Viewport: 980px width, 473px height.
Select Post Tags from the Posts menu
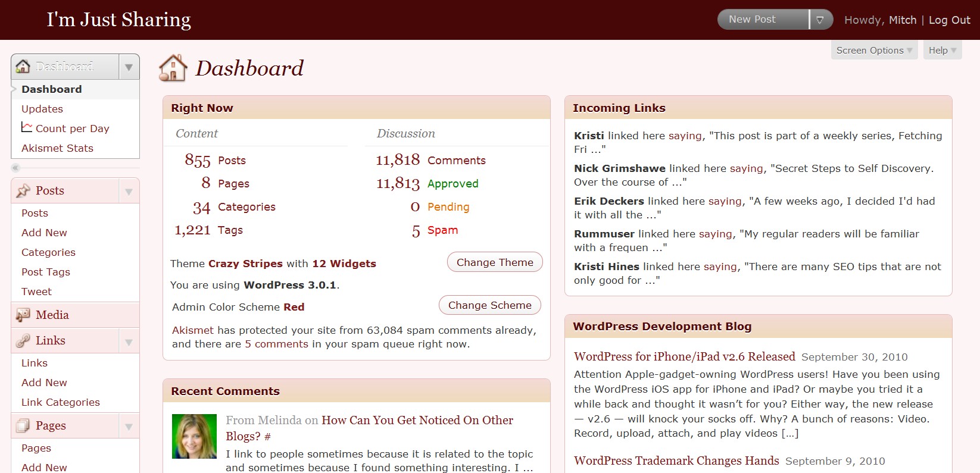46,272
